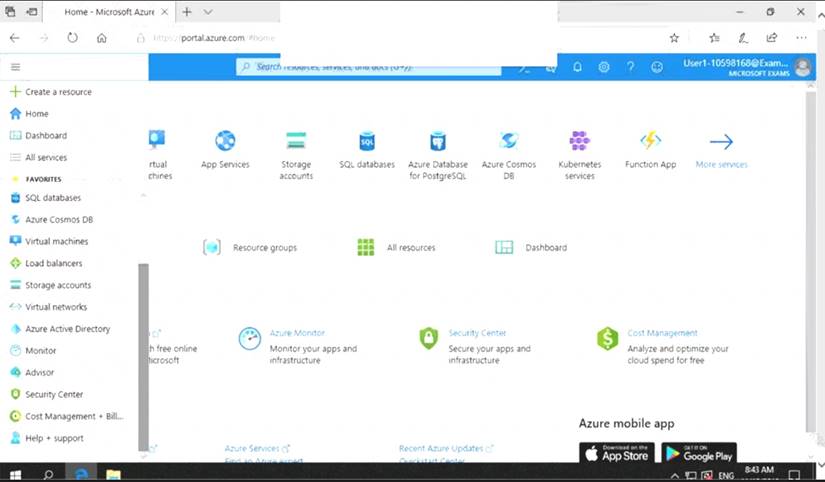Open Windows taskbar search

pos(48,475)
